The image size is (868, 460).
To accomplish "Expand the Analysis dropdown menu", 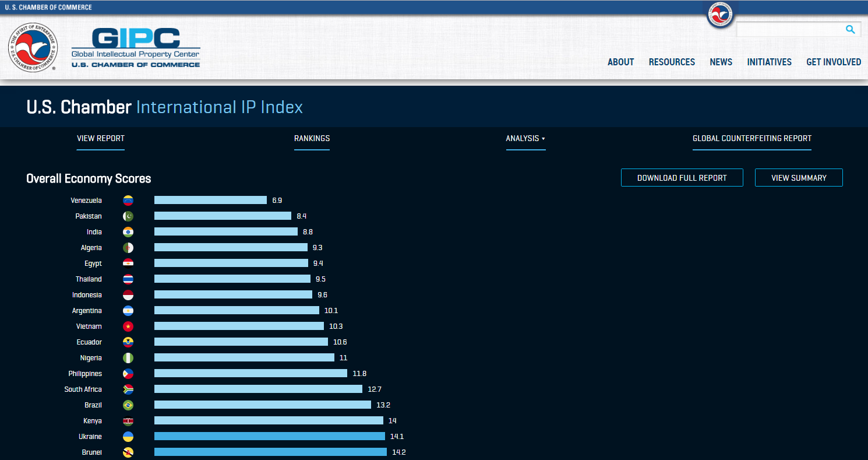I will tap(525, 139).
